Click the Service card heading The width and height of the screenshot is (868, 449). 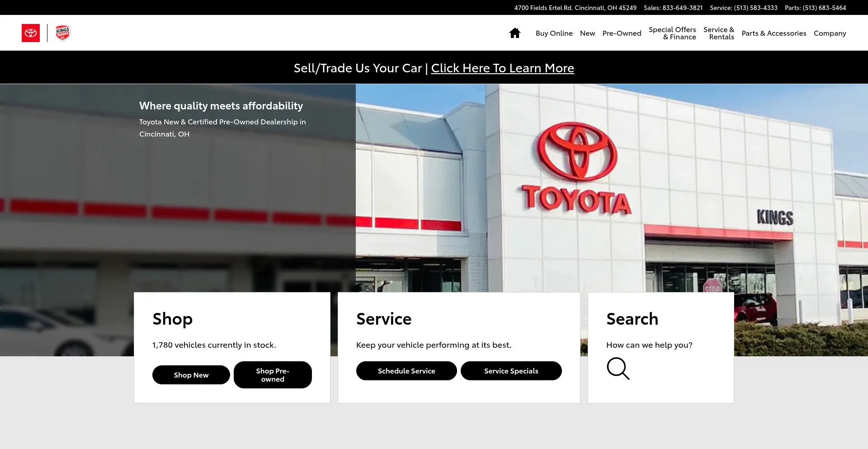(384, 319)
